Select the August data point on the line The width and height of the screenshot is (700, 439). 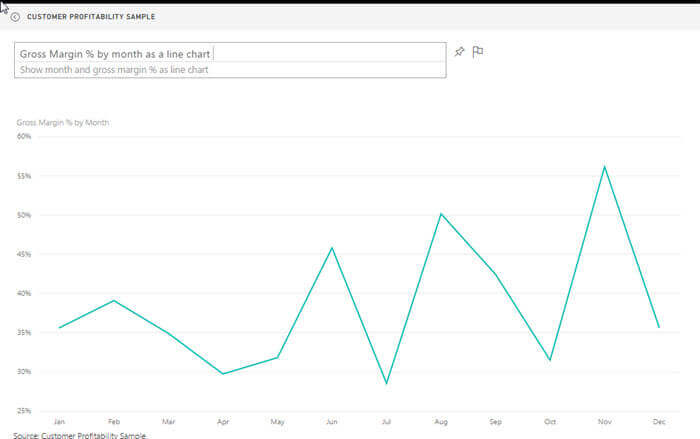(441, 214)
